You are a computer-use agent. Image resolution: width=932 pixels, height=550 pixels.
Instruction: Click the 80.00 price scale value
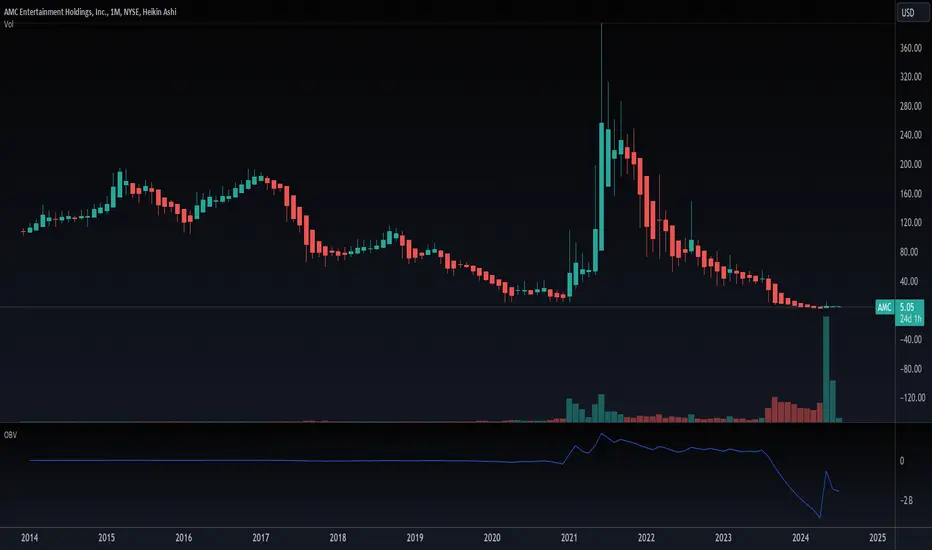[909, 252]
